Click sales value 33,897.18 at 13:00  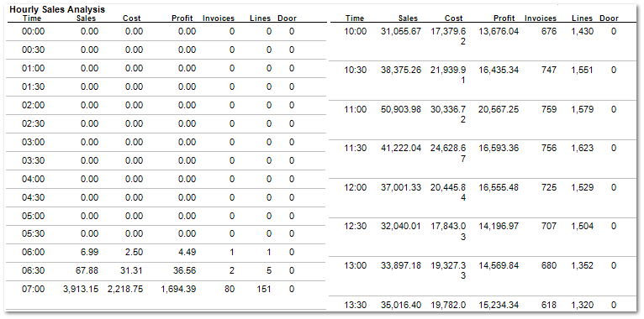tap(401, 266)
